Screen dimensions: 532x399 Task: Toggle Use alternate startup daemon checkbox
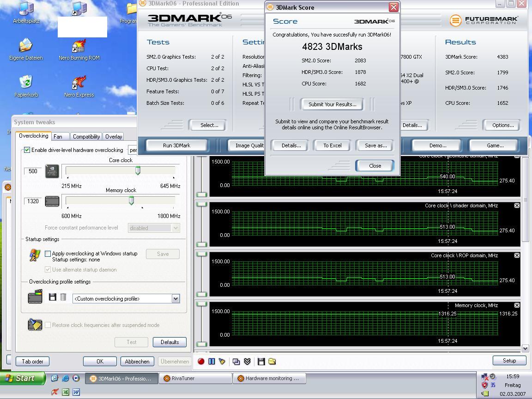[48, 269]
